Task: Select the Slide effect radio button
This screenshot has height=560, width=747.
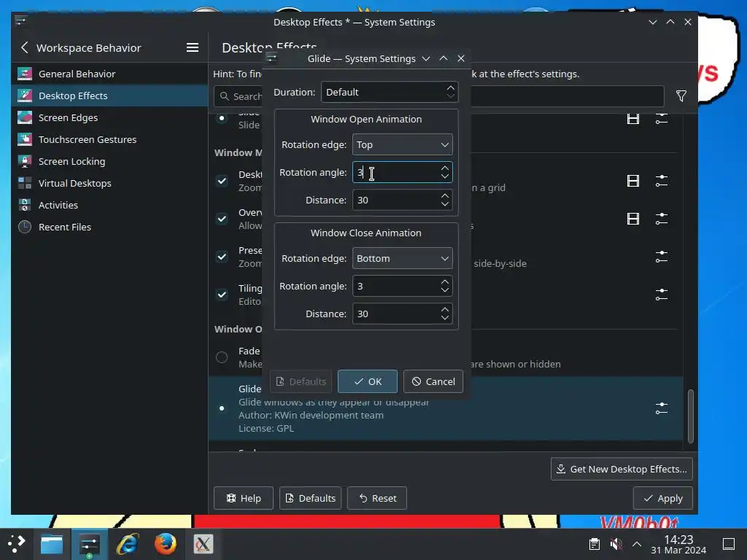Action: pos(222,118)
